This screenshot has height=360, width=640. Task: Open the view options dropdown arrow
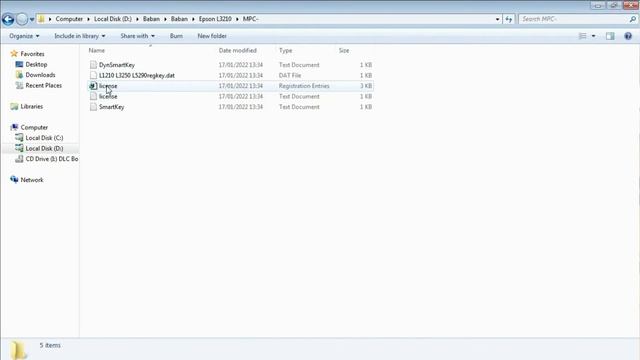point(593,36)
